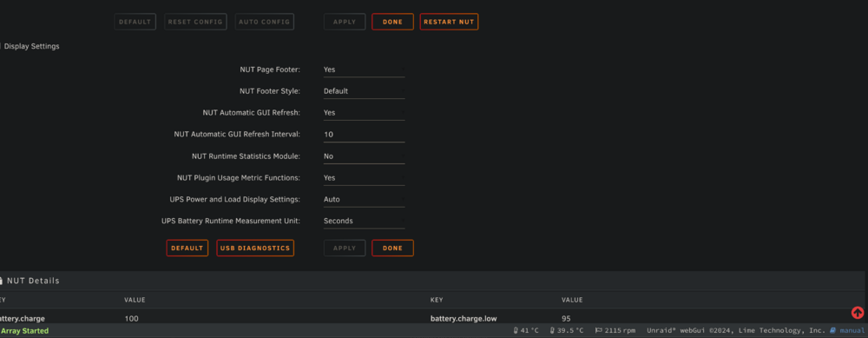Click the Display Settings section heading
Viewport: 868px width, 338px height.
pos(31,47)
